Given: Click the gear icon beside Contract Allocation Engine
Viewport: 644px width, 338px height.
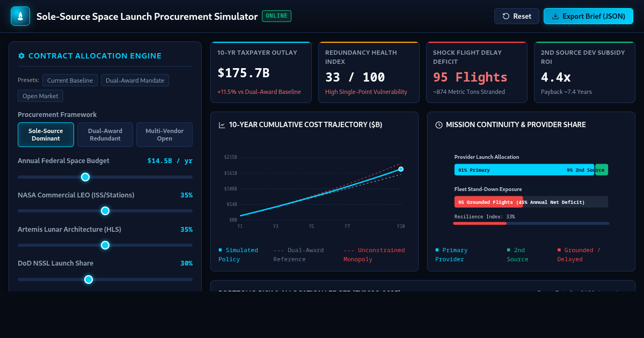Looking at the screenshot, I should 21,56.
